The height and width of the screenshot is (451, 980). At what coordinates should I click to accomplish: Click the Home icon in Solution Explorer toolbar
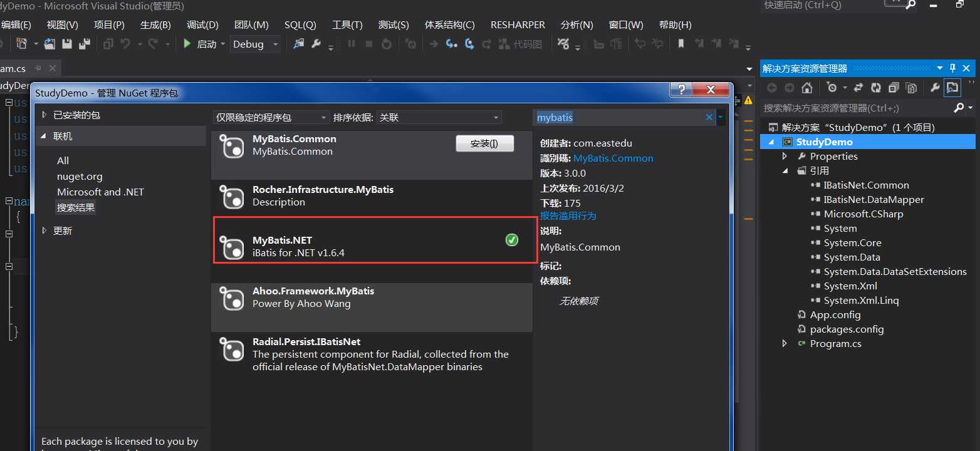point(807,88)
